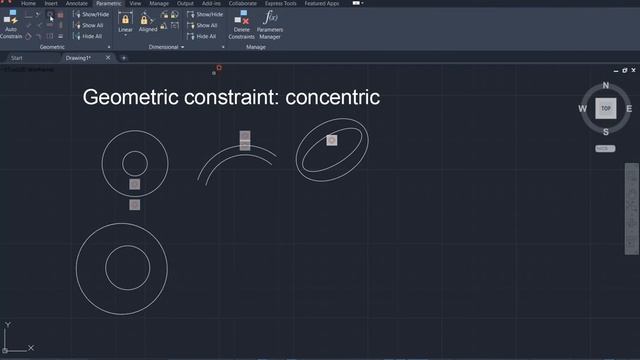Select the Perpendicular geometric constraint icon

pos(39,25)
